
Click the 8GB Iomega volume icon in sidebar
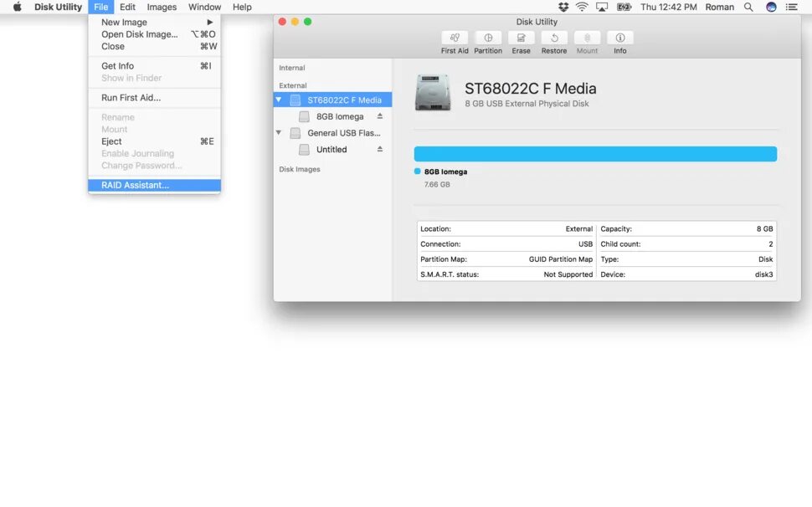[x=304, y=116]
